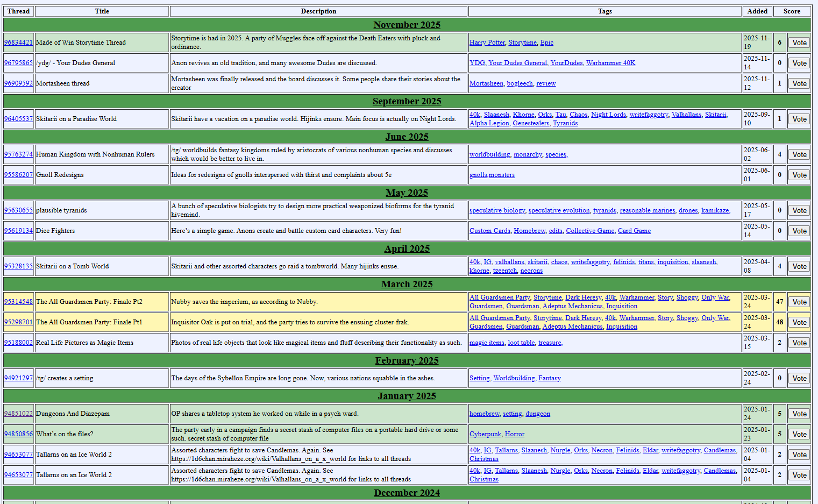Screen dimensions: 818x504
Task: Open the Harry Potter tag
Action: [x=487, y=42]
